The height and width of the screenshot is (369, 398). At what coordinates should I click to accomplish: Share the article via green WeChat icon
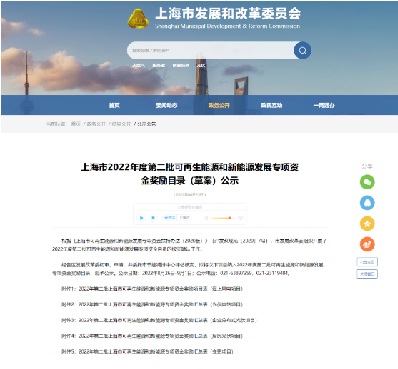367,182
